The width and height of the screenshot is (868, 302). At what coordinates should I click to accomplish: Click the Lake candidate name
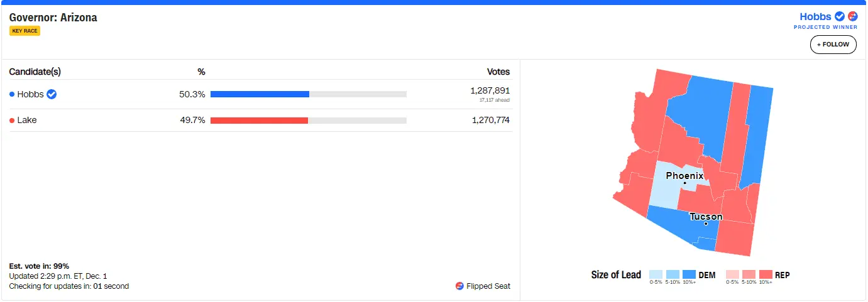(x=27, y=120)
